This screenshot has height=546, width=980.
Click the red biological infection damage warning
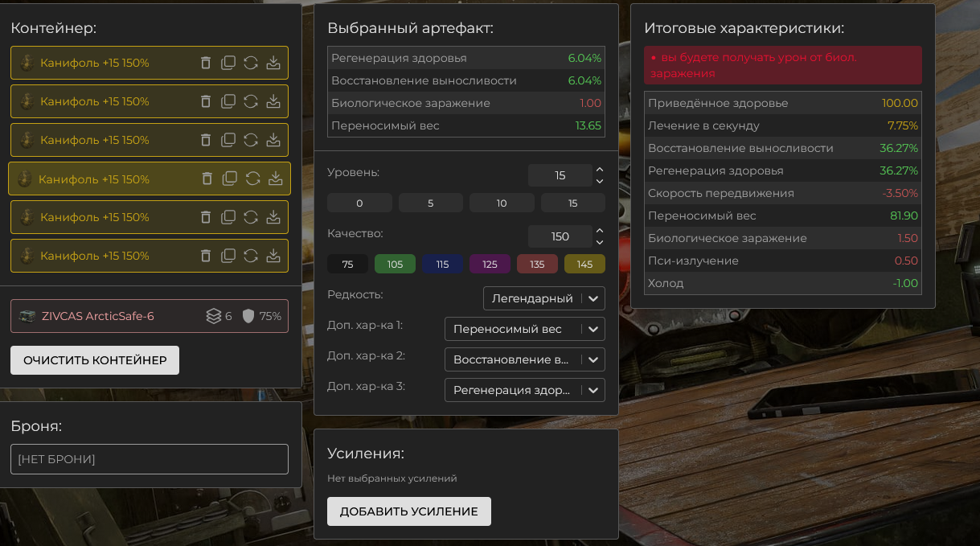click(783, 65)
